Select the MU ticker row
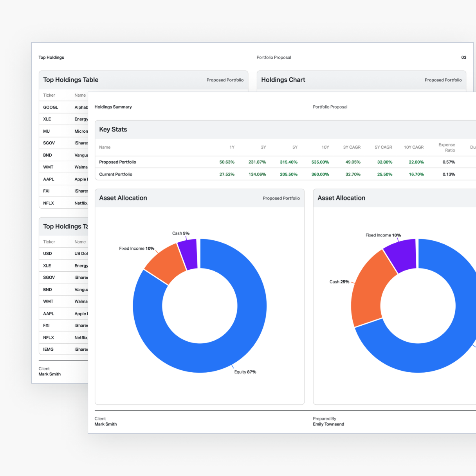 click(x=47, y=131)
